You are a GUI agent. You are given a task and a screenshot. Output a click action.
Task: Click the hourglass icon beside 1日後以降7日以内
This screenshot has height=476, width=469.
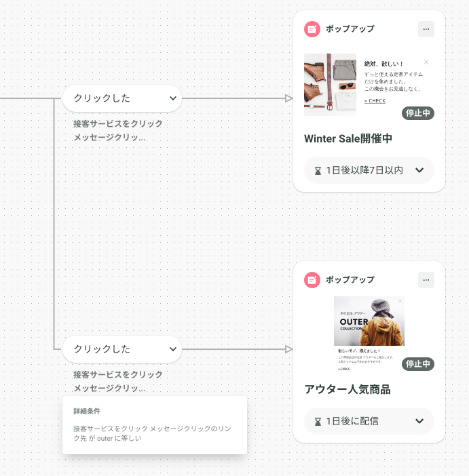pyautogui.click(x=318, y=171)
